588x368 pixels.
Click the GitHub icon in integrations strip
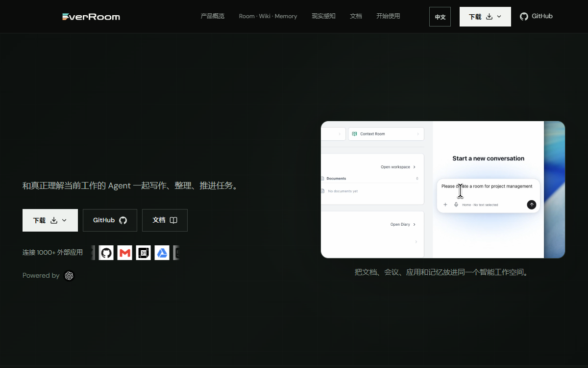tap(106, 253)
